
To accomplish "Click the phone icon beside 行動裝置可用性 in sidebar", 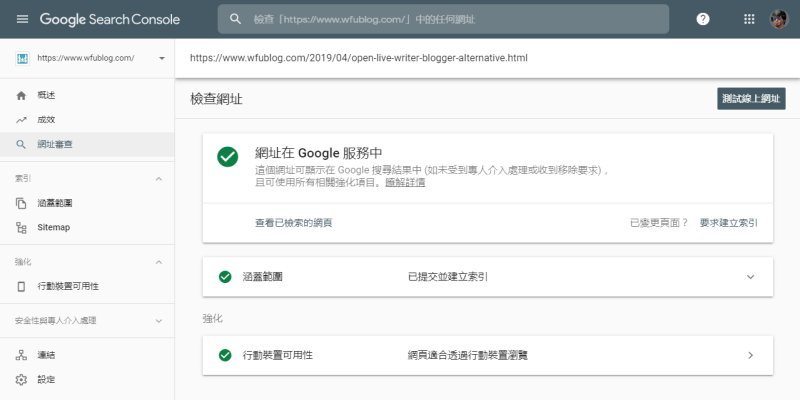I will point(21,287).
